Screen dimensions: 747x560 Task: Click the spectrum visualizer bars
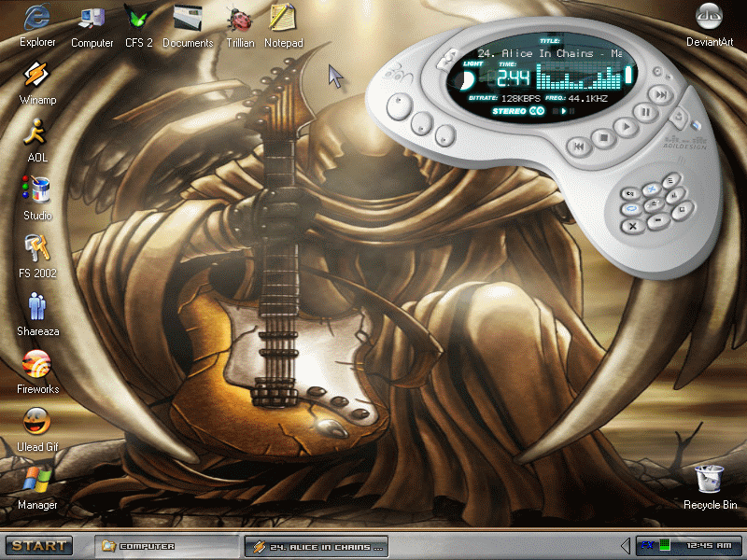coord(579,77)
